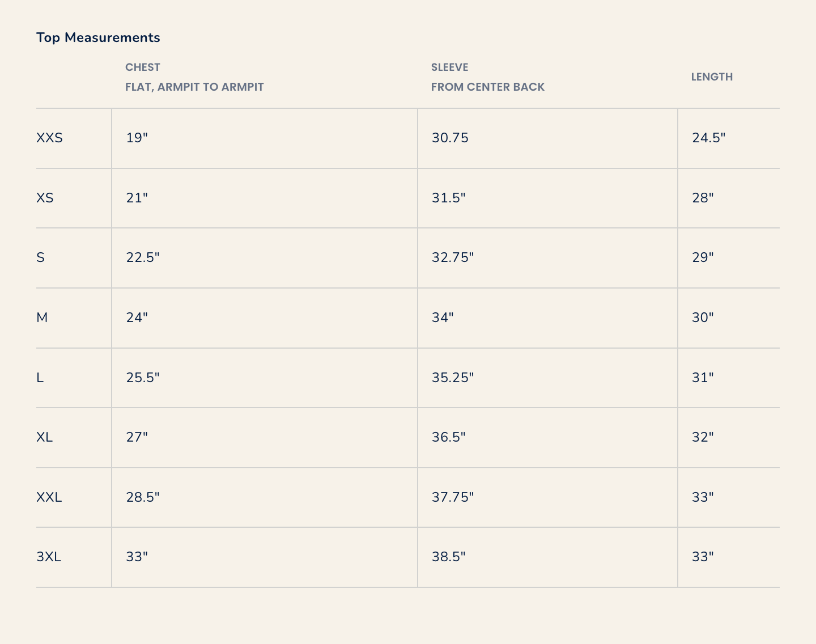Click the 22.5" chest measurement cell
The image size is (816, 644).
click(143, 257)
